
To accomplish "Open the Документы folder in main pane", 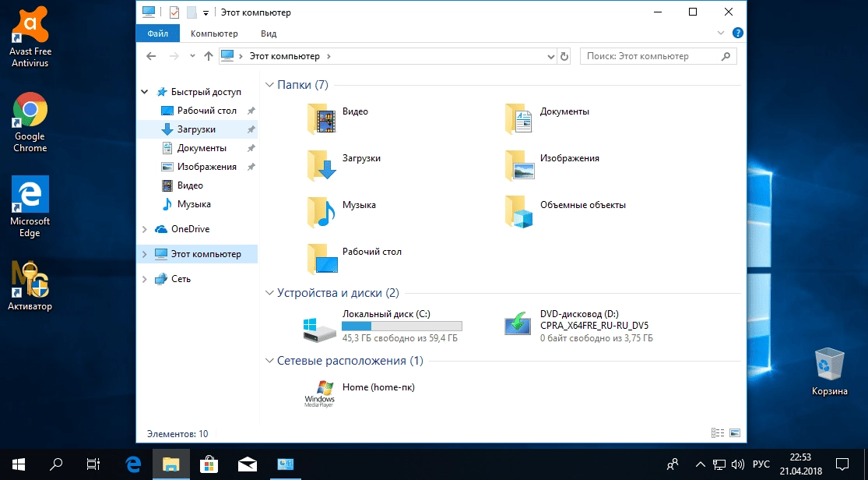I will coord(548,118).
